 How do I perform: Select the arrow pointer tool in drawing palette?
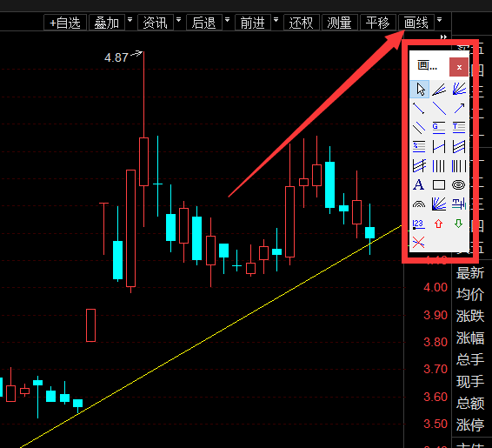tap(420, 89)
